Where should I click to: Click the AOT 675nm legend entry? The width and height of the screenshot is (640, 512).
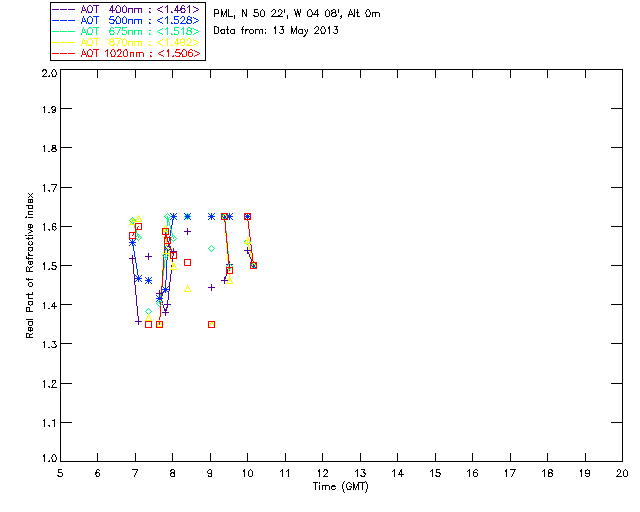[x=126, y=31]
